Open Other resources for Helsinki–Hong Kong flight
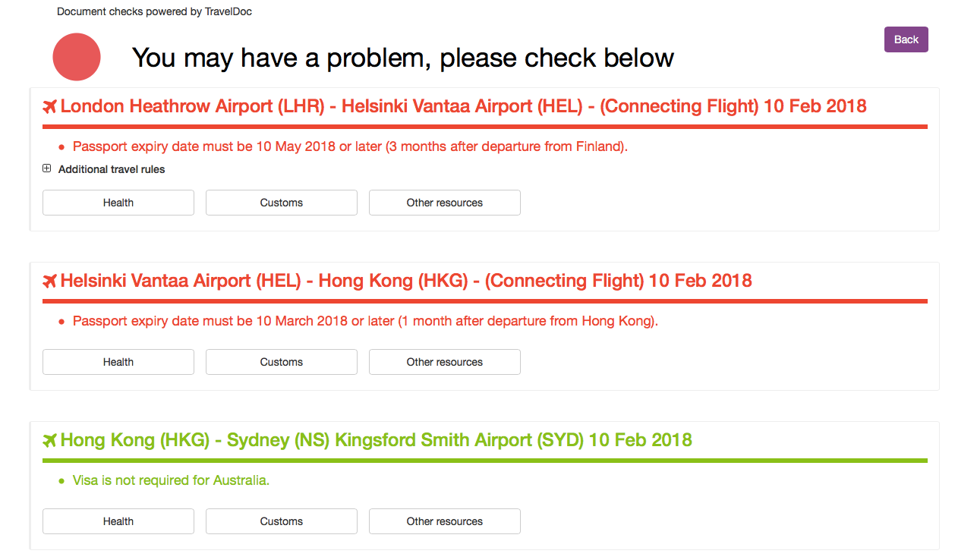Screen dimensions: 977x560 (445, 362)
